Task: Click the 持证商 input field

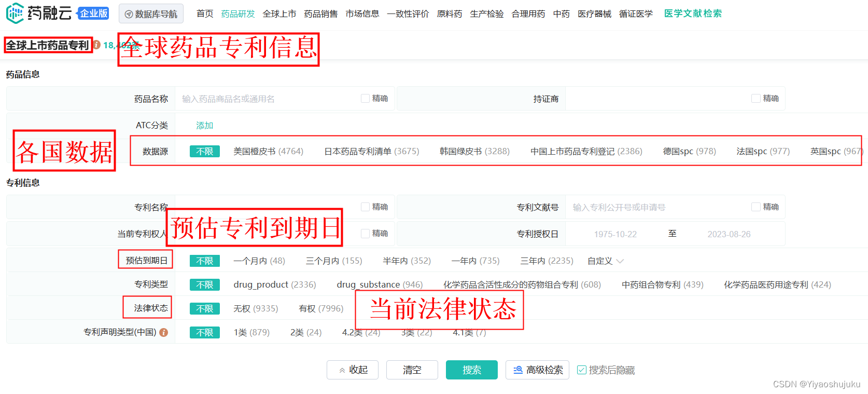Action: [657, 99]
